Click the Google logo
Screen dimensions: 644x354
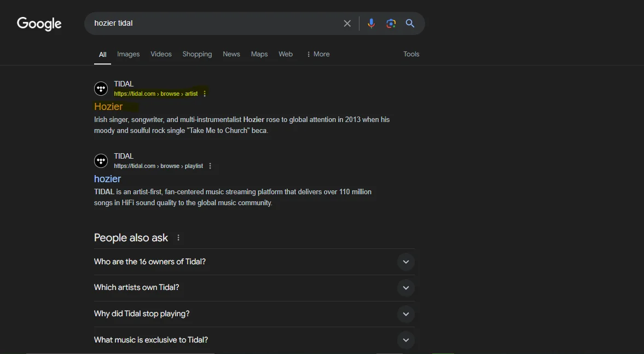click(39, 24)
